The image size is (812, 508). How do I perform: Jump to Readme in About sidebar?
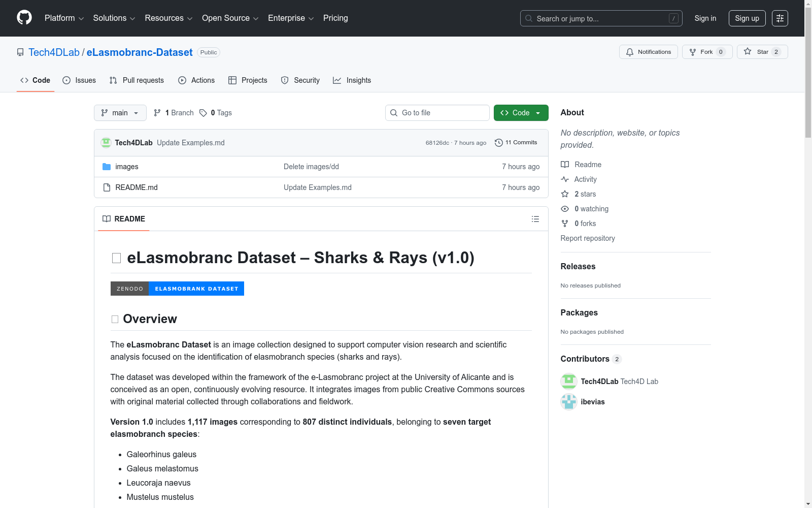581,165
